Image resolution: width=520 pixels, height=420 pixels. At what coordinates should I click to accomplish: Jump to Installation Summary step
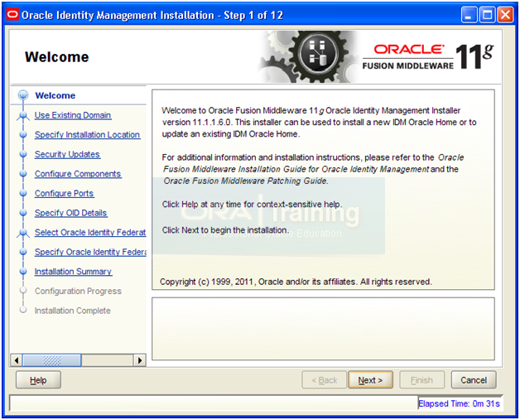point(74,272)
